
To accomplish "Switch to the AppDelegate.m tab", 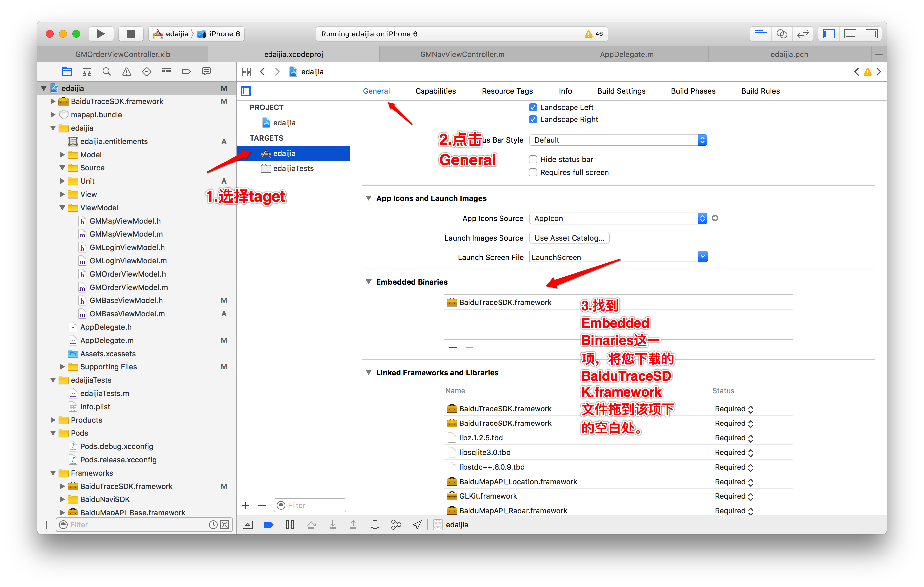I will (x=627, y=54).
